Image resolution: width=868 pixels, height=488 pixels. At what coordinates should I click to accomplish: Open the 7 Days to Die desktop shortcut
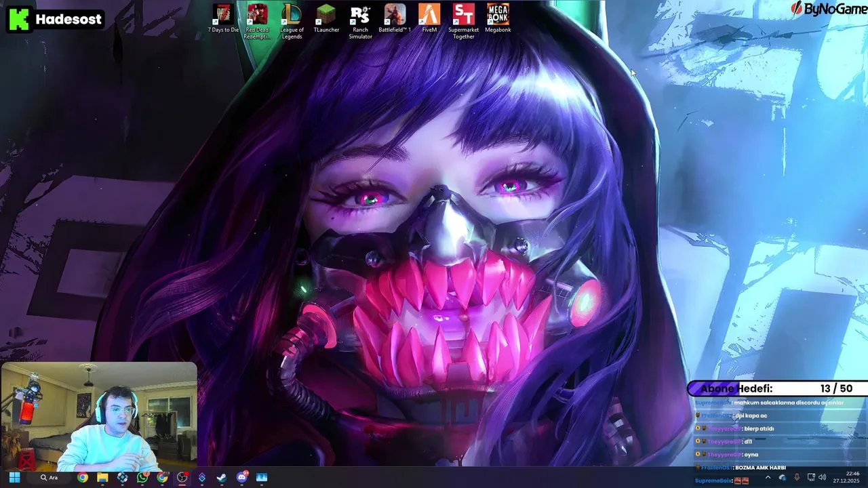(x=223, y=19)
